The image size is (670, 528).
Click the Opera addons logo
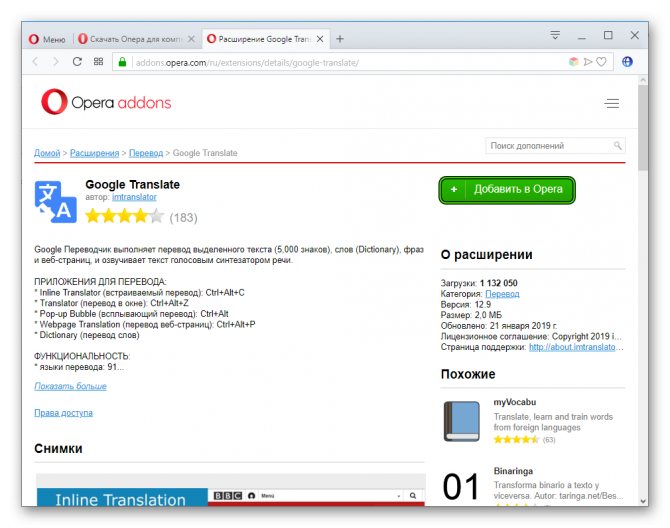106,102
